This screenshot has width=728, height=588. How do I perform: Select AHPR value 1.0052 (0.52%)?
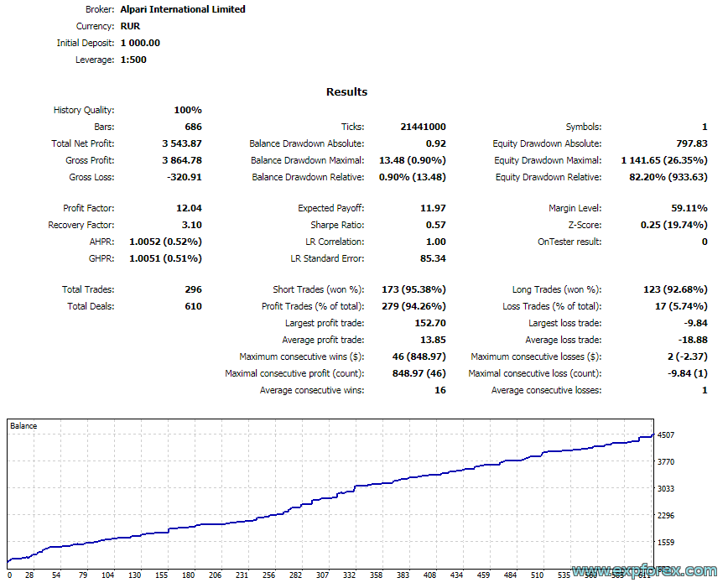point(165,242)
